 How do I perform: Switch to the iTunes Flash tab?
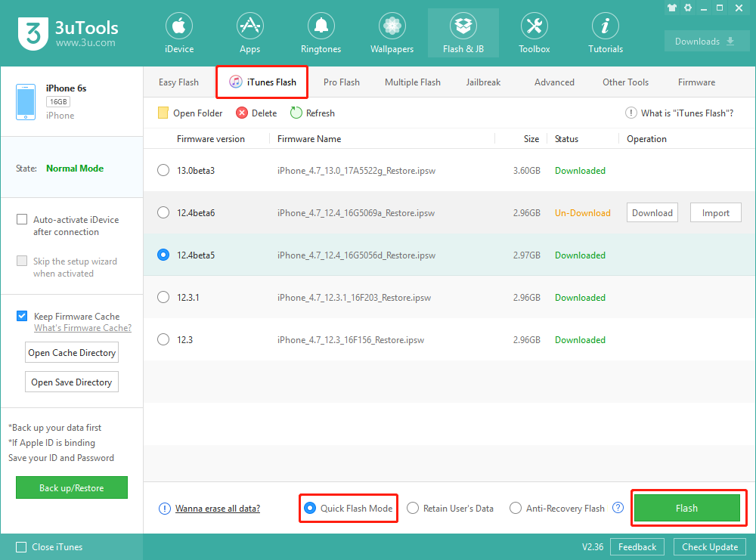(x=262, y=82)
